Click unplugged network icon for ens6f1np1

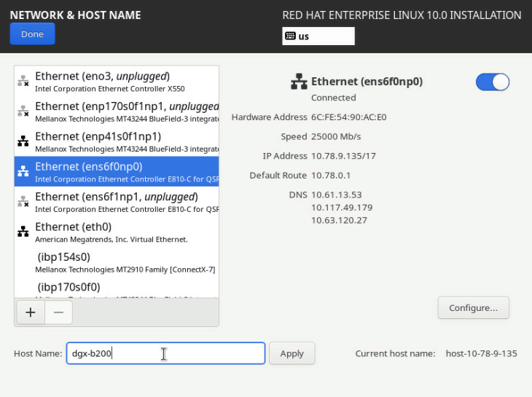[x=23, y=201]
